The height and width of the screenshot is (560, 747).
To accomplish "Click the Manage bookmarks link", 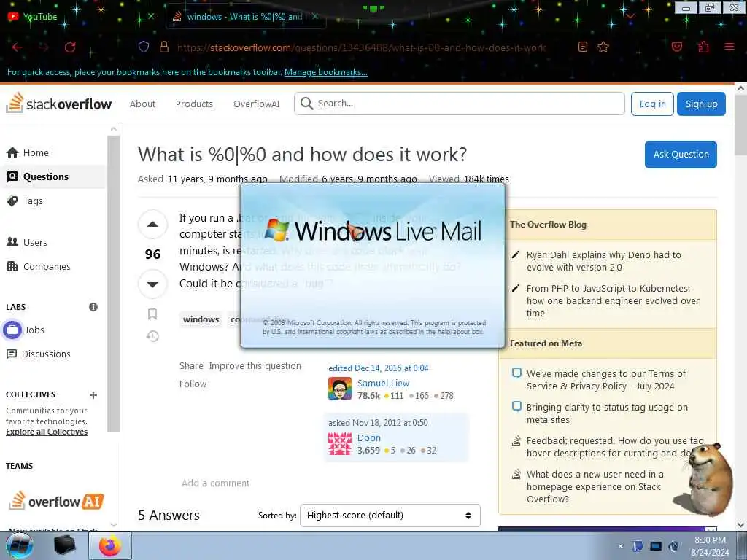I will (x=326, y=72).
